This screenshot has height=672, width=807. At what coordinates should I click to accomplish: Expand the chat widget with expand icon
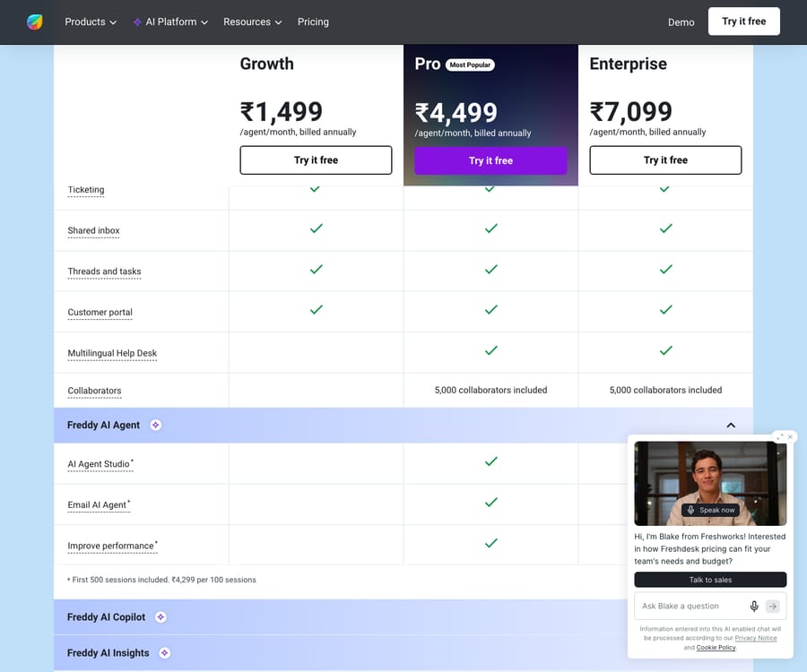pos(780,436)
